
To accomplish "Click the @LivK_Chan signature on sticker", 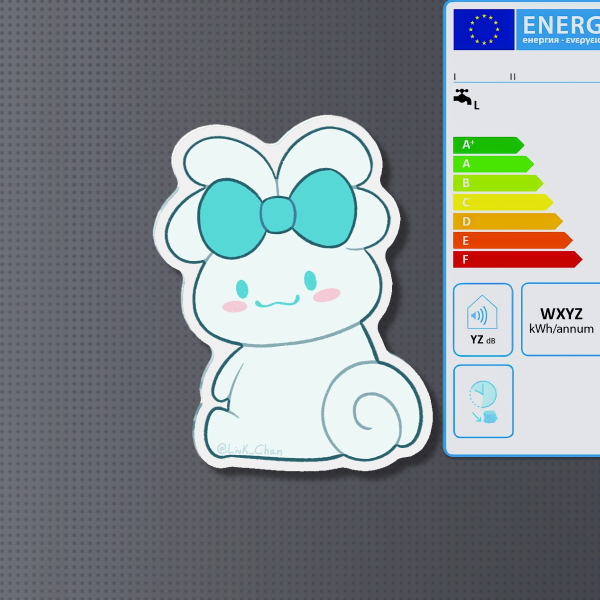I will click(x=249, y=449).
